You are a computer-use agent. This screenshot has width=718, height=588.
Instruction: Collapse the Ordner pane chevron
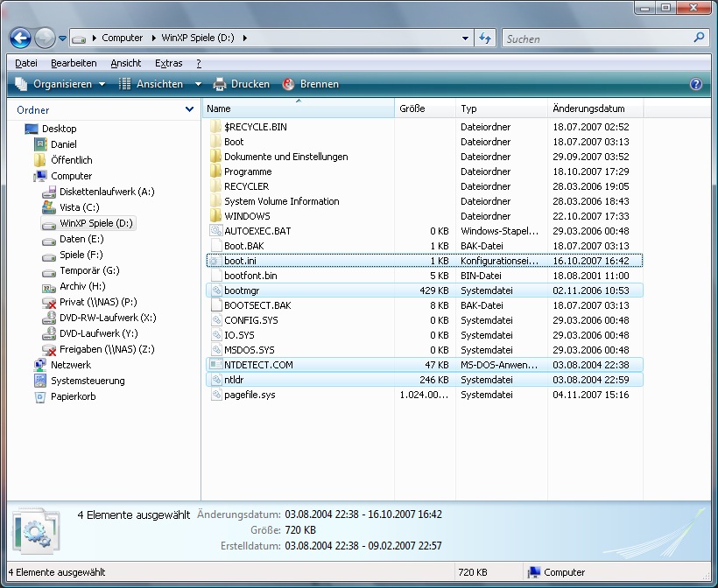[x=189, y=109]
